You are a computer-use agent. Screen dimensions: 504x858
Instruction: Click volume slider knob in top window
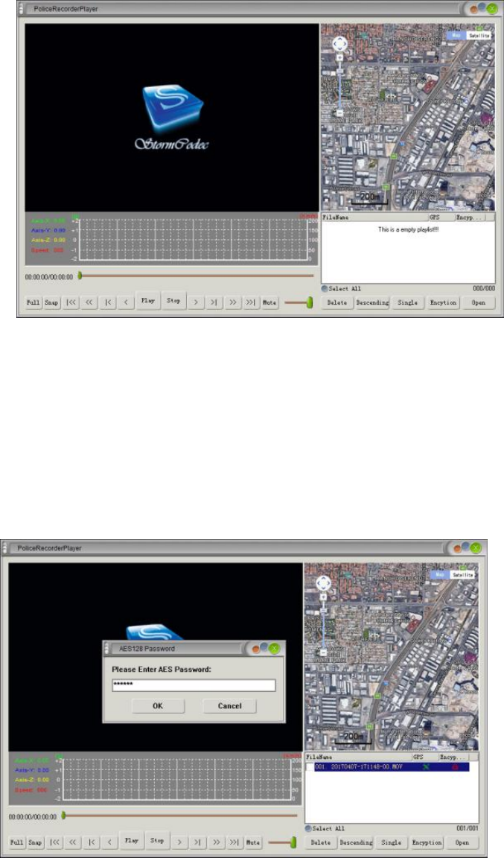pos(310,302)
